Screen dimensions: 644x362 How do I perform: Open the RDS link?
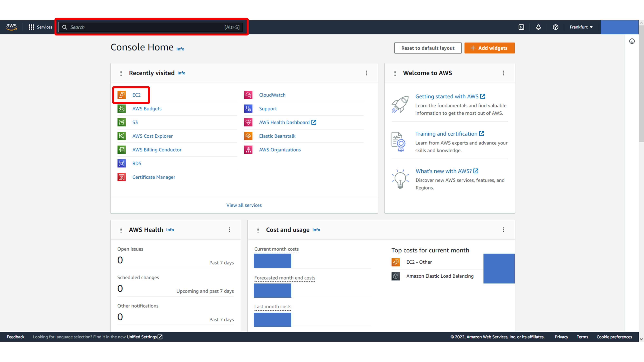click(x=137, y=163)
